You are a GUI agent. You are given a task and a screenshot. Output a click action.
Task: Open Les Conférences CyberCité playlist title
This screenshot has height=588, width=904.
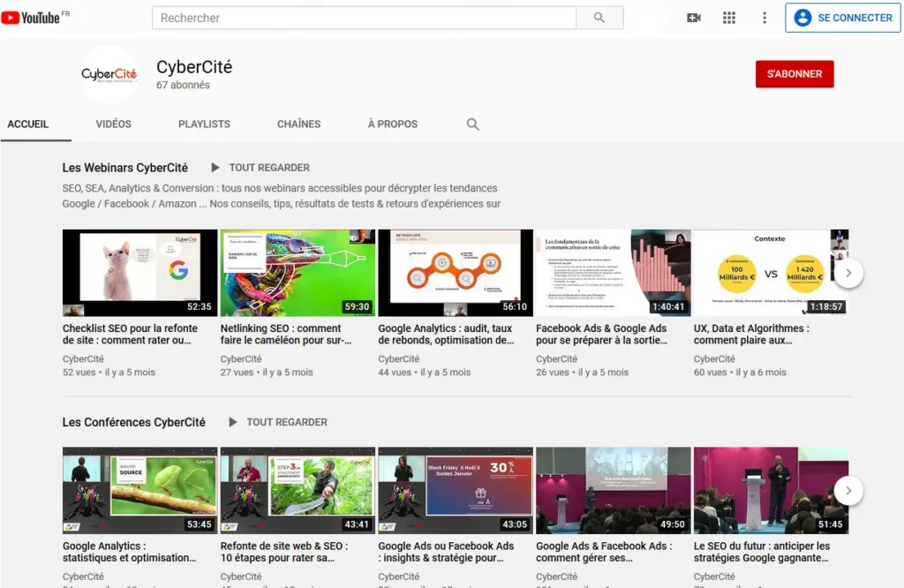[x=134, y=422]
